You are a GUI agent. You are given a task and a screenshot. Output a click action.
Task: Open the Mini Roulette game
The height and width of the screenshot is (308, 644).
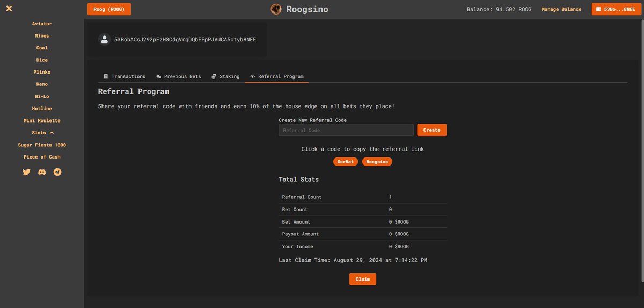click(x=42, y=120)
